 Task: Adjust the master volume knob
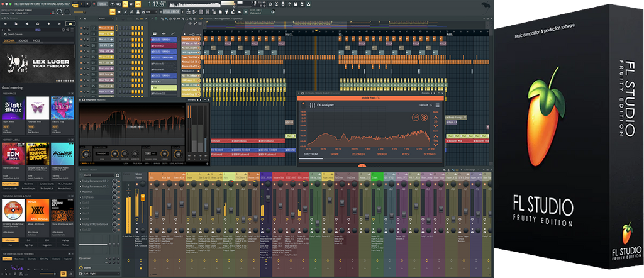(x=59, y=12)
